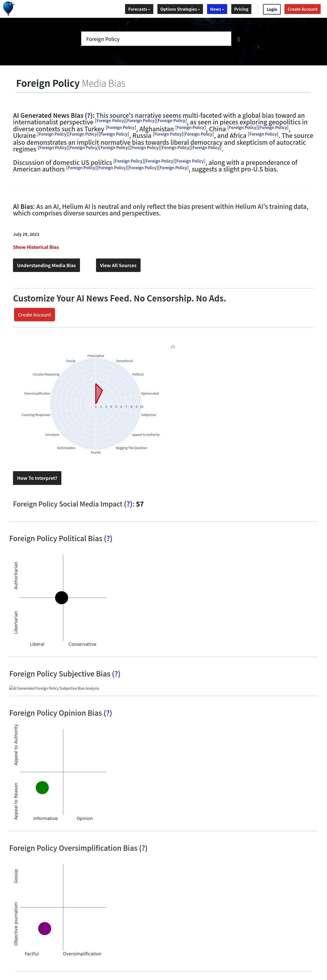Click the question mark next to Opinion Bias
327x980 pixels.
pos(108,713)
